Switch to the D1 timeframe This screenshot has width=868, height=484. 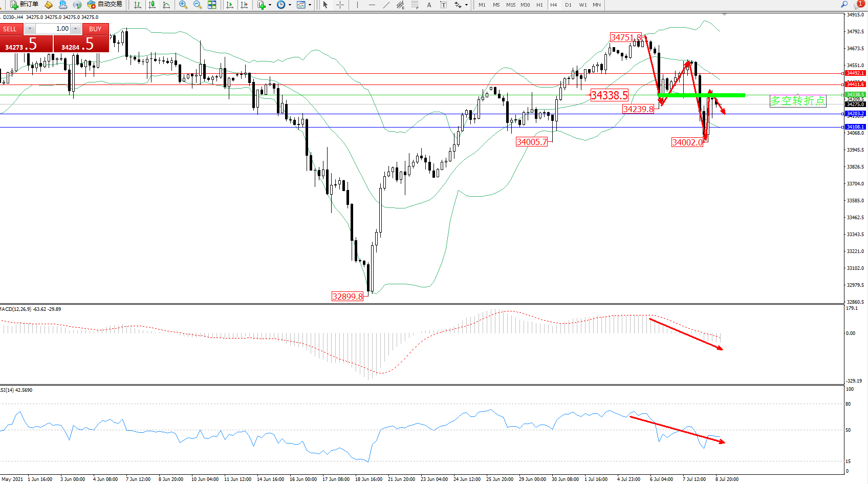tap(568, 5)
